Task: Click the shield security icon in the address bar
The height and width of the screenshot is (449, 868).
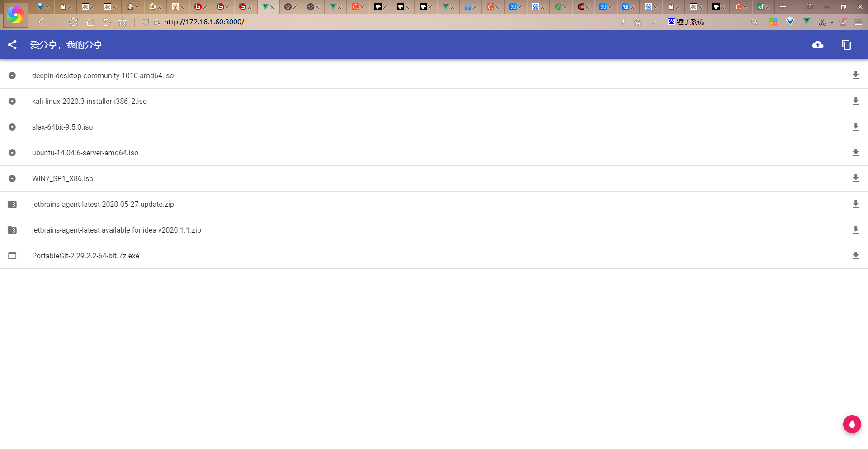Action: [x=146, y=22]
